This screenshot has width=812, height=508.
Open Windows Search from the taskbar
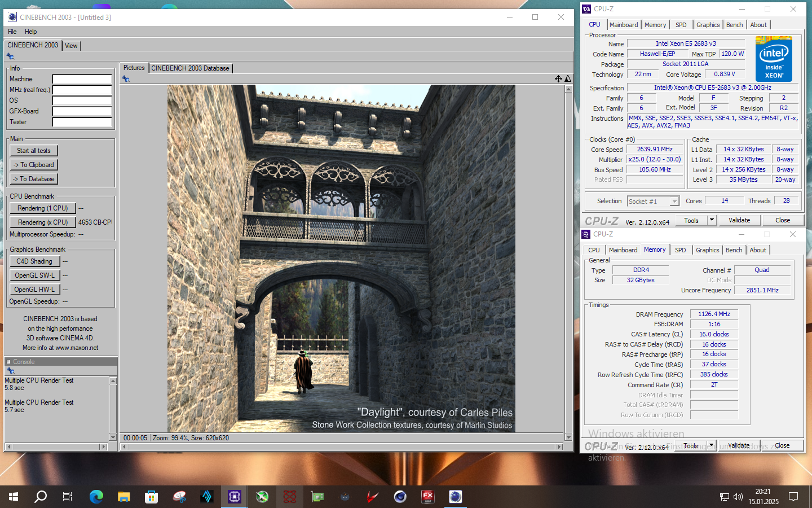(41, 497)
